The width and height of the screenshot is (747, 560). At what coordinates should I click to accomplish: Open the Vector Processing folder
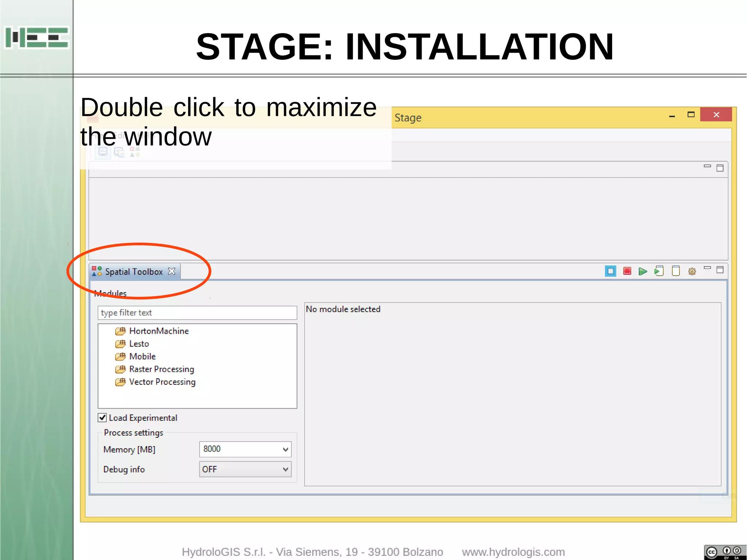162,382
